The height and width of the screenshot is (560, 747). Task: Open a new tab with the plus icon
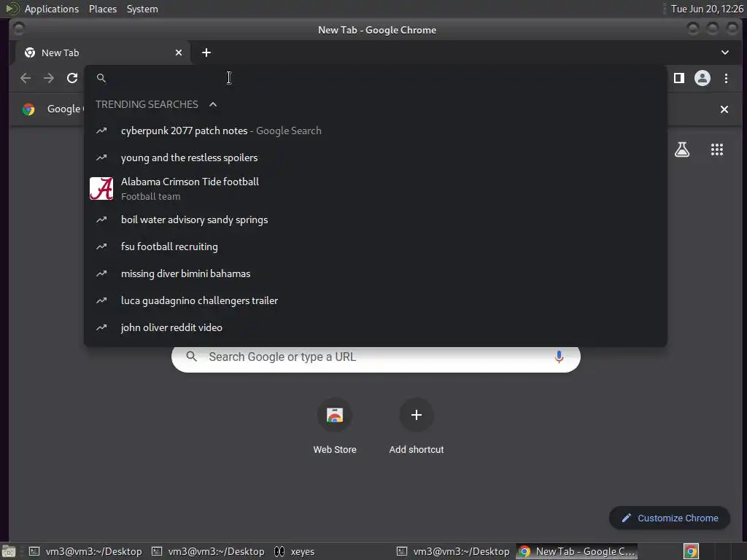206,52
